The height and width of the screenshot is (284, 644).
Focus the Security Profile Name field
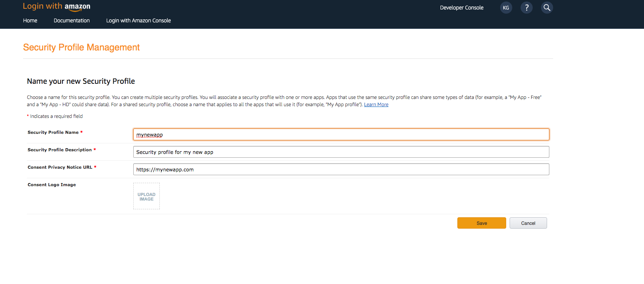[341, 135]
